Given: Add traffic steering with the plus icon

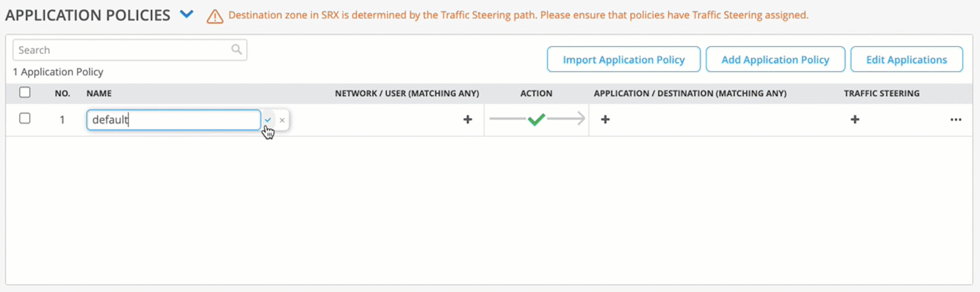Looking at the screenshot, I should point(854,119).
